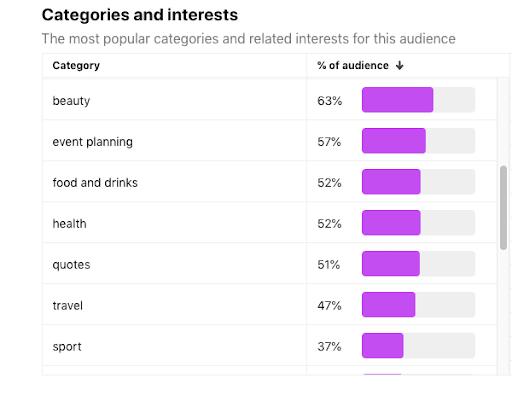Select the travel category
Screen dimensions: 512x413
tap(269, 305)
